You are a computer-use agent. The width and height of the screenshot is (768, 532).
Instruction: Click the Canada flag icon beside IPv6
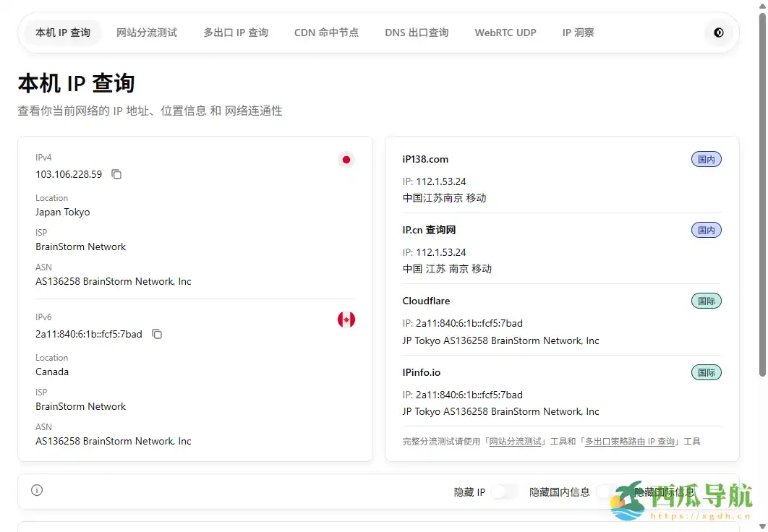346,319
